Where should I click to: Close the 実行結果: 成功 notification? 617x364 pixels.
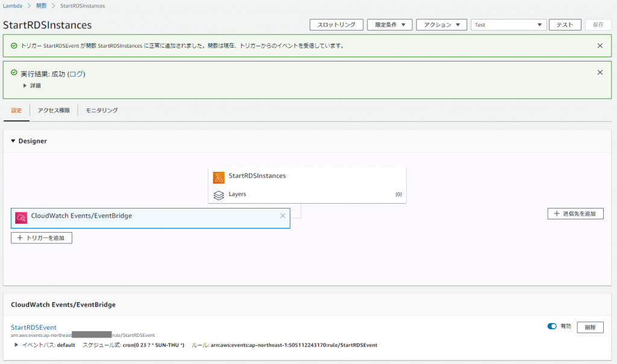600,72
